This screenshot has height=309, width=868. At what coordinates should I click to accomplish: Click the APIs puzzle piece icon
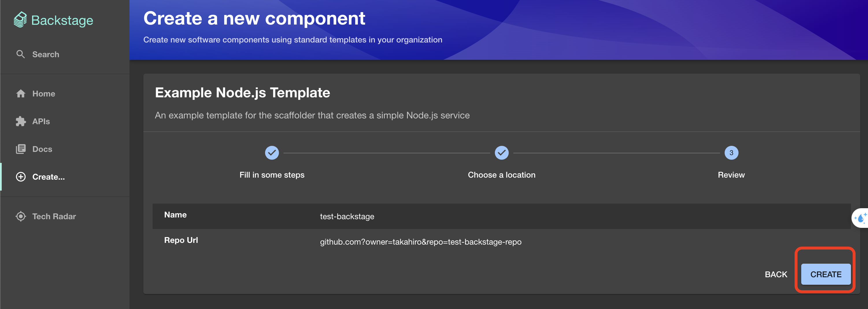click(x=21, y=121)
